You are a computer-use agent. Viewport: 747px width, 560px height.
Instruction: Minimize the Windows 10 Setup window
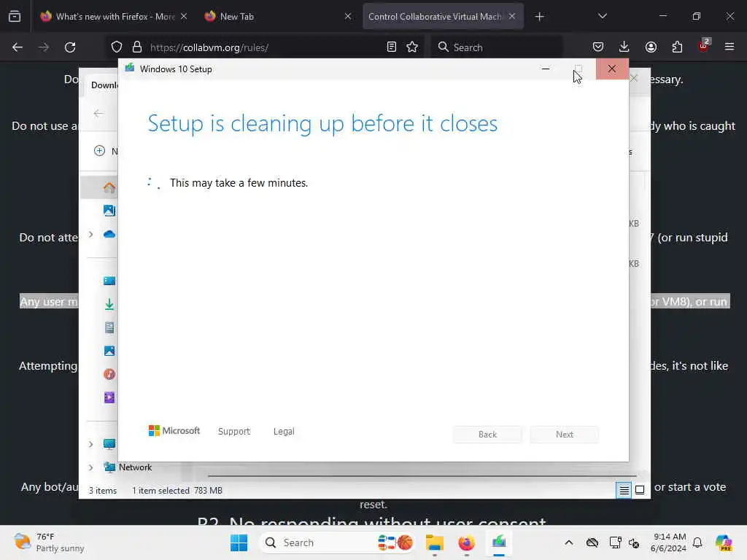(546, 69)
